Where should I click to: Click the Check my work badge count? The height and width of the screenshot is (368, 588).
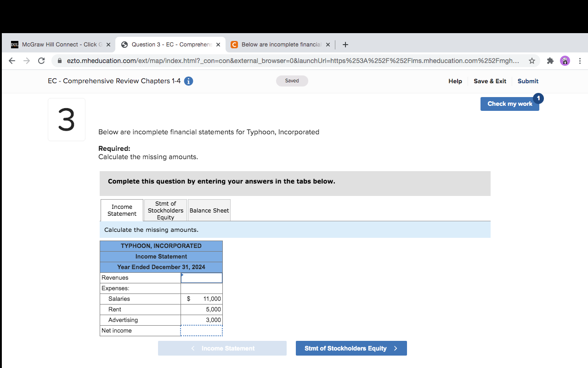[x=538, y=98]
